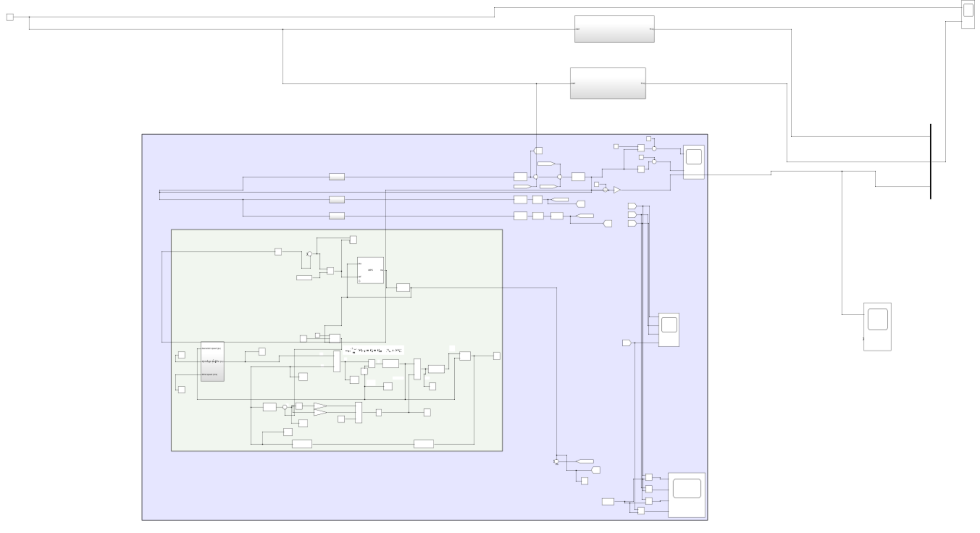Select the equation annotation in the green area
Screen dimensions: 980x533
(x=374, y=350)
